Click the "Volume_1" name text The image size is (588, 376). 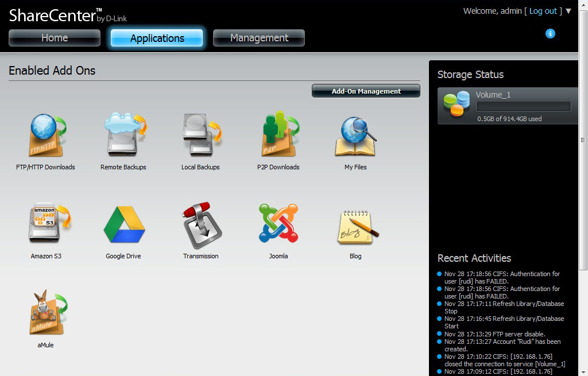493,95
